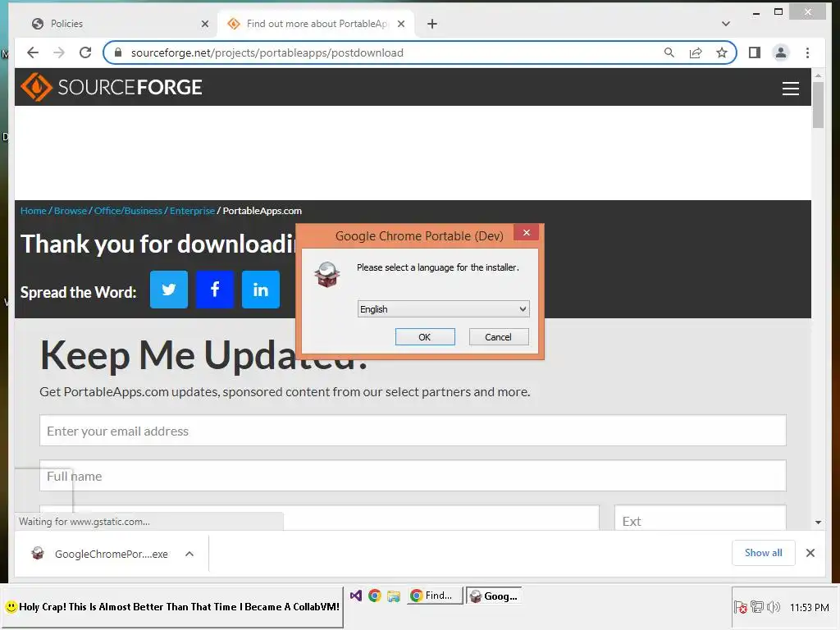This screenshot has height=630, width=840.
Task: Open the Chrome three-dot menu
Action: 807,52
